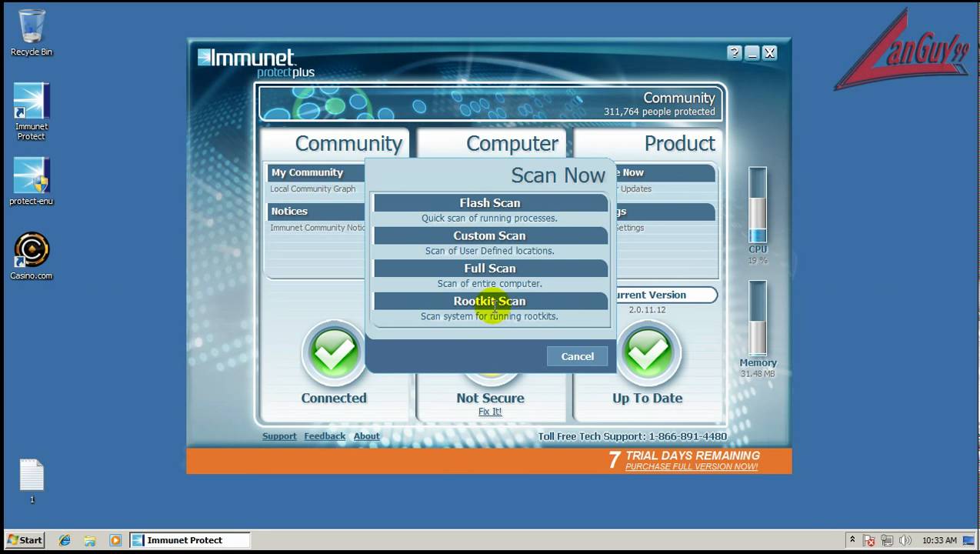Expand hidden system tray icons
Viewport: 980px width, 554px height.
(x=852, y=540)
